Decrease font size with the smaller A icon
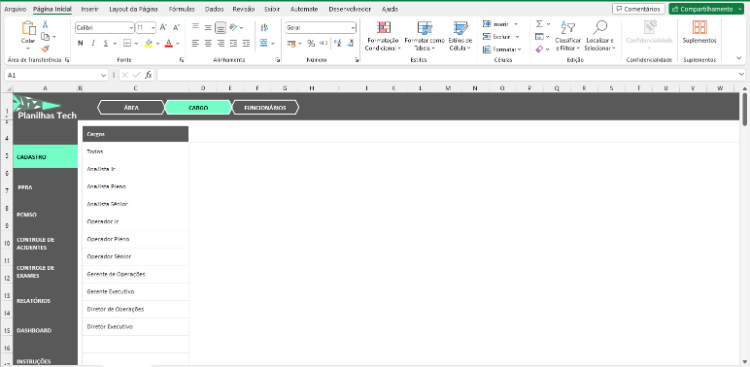The image size is (750, 367). 176,28
